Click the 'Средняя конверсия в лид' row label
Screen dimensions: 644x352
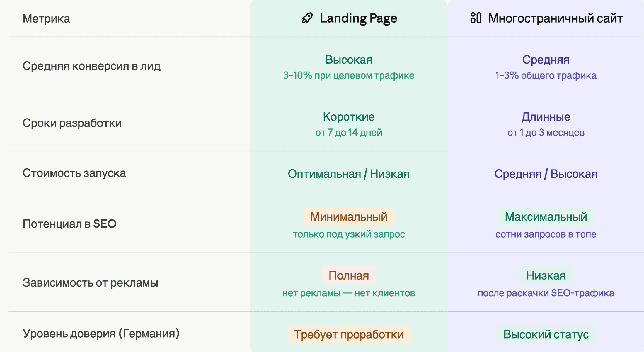coord(91,66)
